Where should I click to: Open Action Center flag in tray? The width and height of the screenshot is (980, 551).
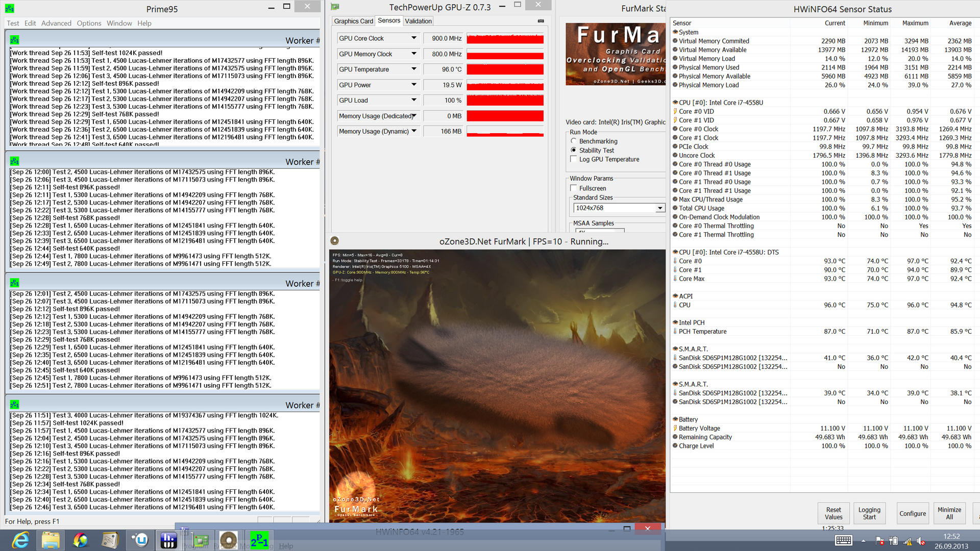879,541
